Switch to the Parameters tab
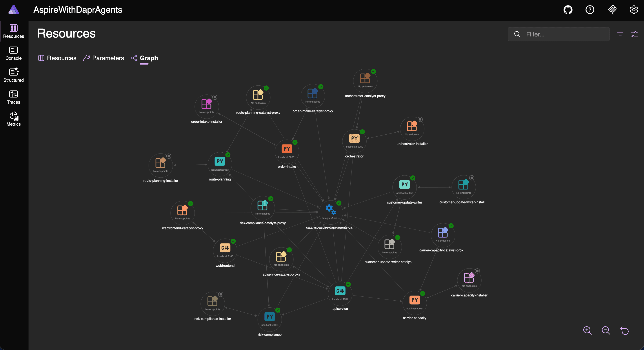Viewport: 644px width, 350px height. [104, 58]
